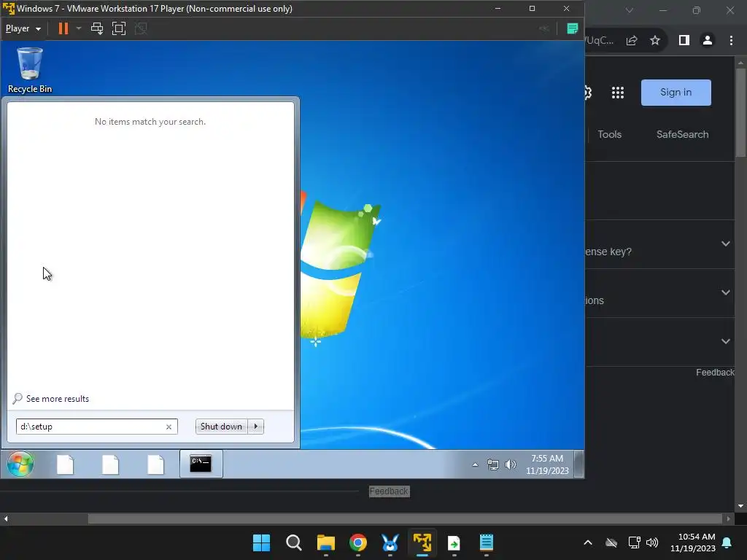Click the Start menu search box with d:\setup
This screenshot has height=560, width=747.
(97, 427)
